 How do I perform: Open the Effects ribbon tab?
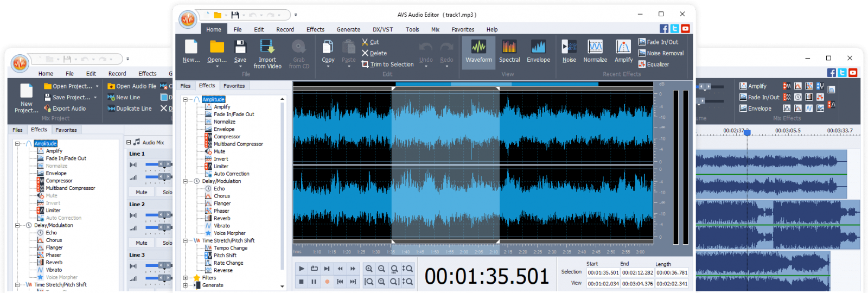point(315,29)
